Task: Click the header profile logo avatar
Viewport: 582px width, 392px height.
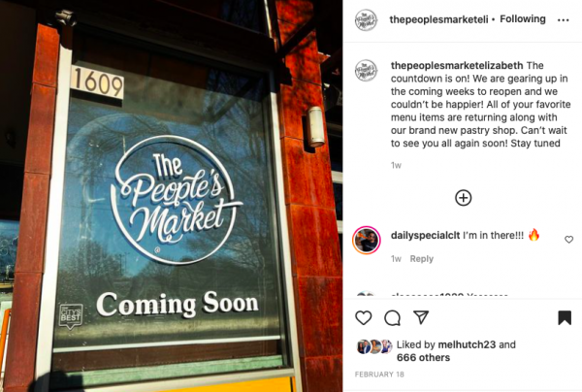Action: point(366,20)
